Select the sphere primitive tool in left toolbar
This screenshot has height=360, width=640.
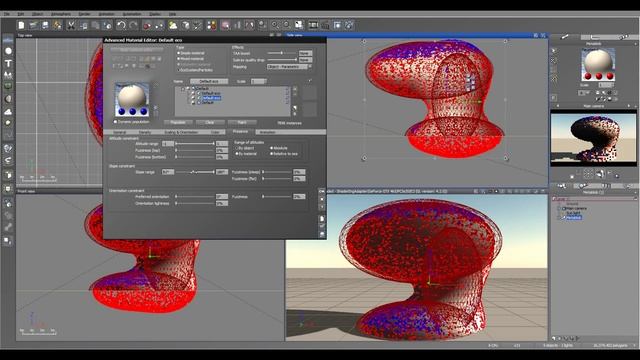click(8, 51)
